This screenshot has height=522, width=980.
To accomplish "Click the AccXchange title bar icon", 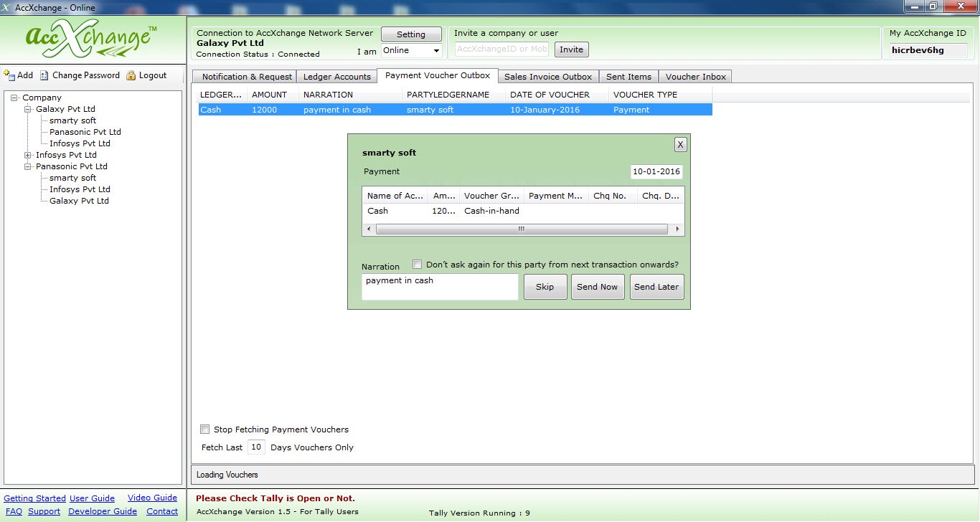I will (6, 7).
